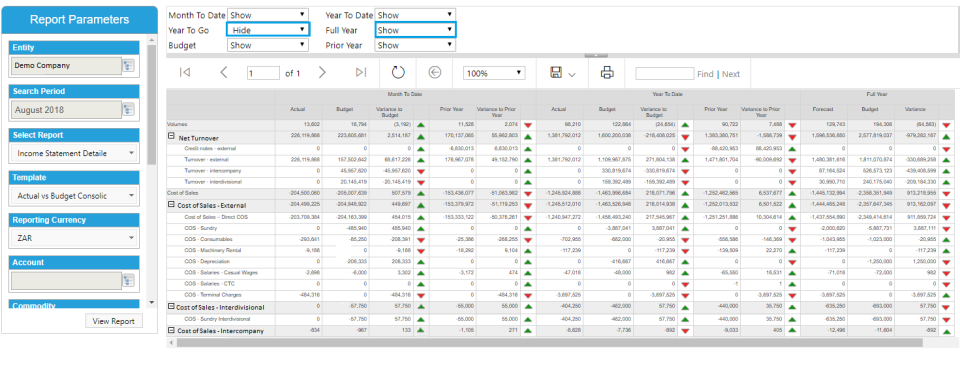Select Cost of Sales - Direct COS row
960x371 pixels.
click(216, 217)
